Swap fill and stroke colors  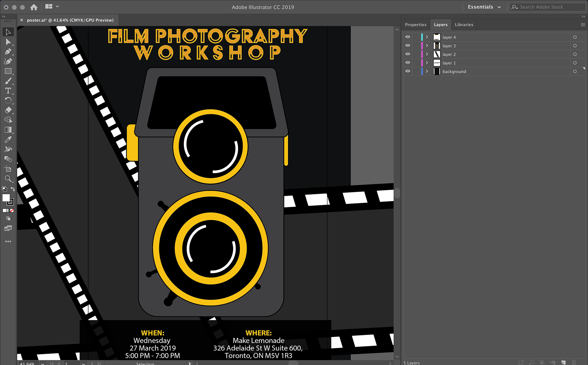pyautogui.click(x=13, y=189)
